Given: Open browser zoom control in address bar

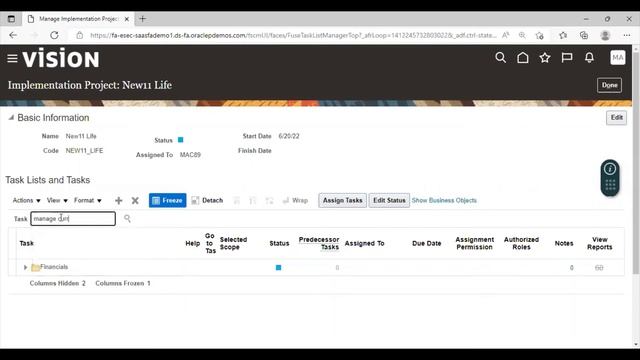Looking at the screenshot, I should 522,36.
